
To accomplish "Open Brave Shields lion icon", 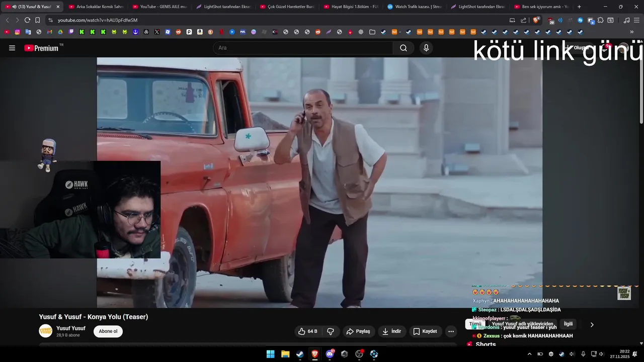I will 536,20.
